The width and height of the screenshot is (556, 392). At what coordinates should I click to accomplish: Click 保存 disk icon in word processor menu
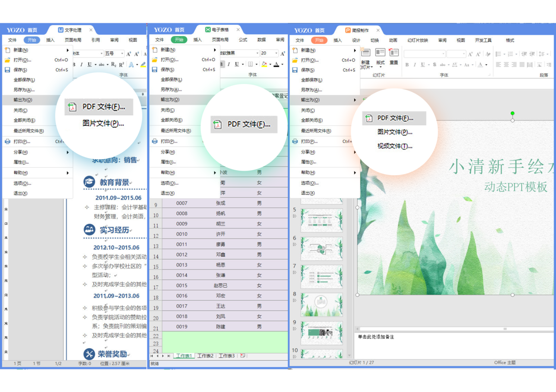(x=8, y=70)
